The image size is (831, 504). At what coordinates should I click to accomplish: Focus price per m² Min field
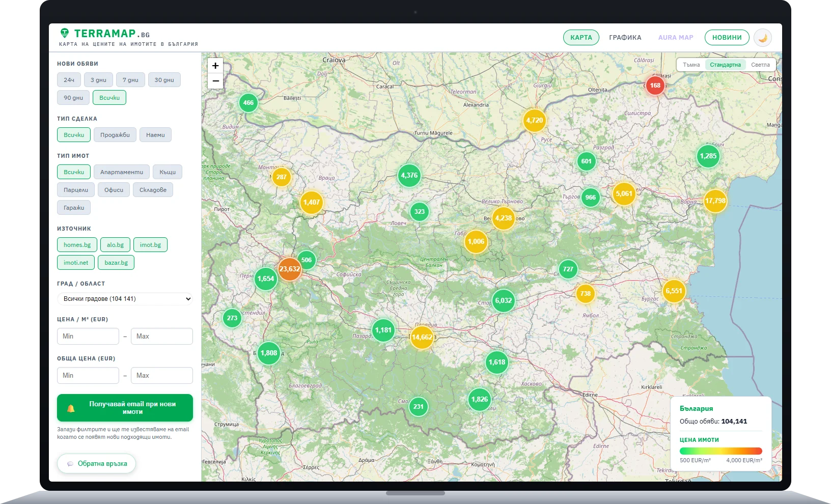tap(88, 337)
